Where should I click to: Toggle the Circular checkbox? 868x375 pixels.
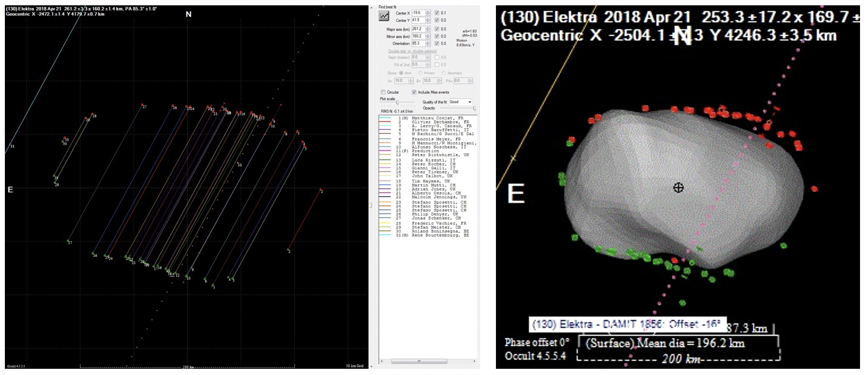pyautogui.click(x=383, y=92)
